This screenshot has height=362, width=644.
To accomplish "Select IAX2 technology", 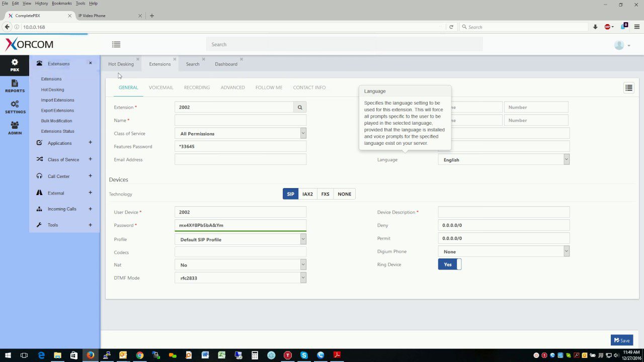I will 307,194.
